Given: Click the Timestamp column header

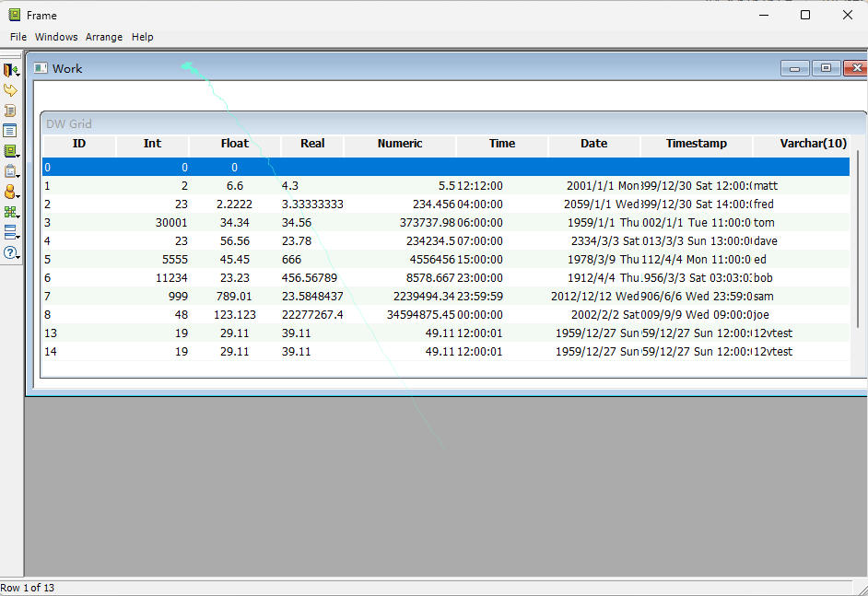Looking at the screenshot, I should tap(696, 144).
